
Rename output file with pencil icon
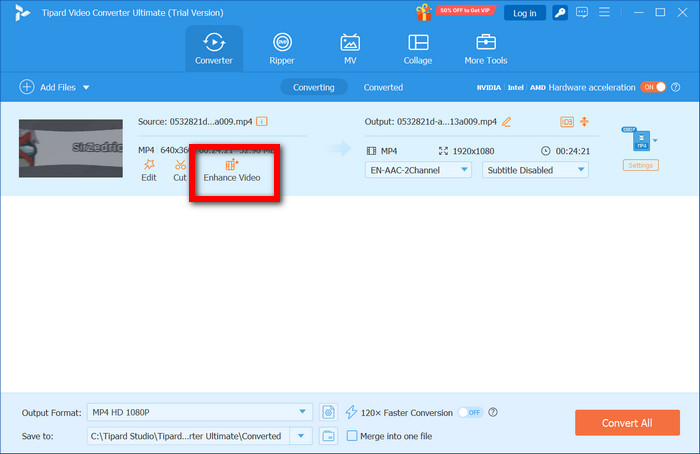506,122
